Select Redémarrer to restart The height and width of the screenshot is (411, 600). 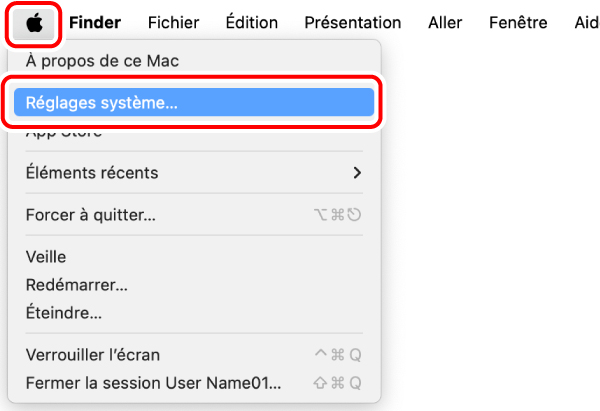tap(76, 285)
